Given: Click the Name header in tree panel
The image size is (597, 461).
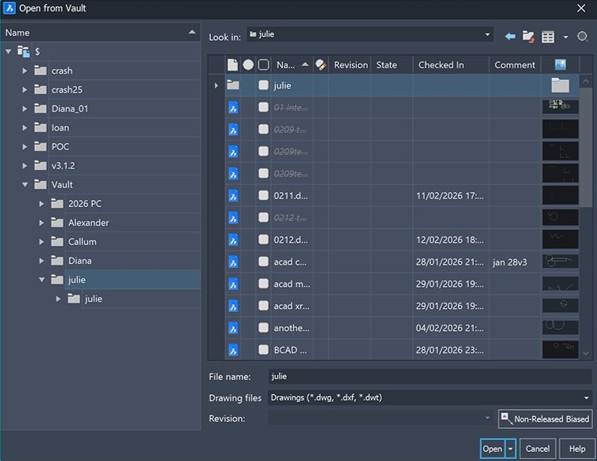Looking at the screenshot, I should point(101,33).
